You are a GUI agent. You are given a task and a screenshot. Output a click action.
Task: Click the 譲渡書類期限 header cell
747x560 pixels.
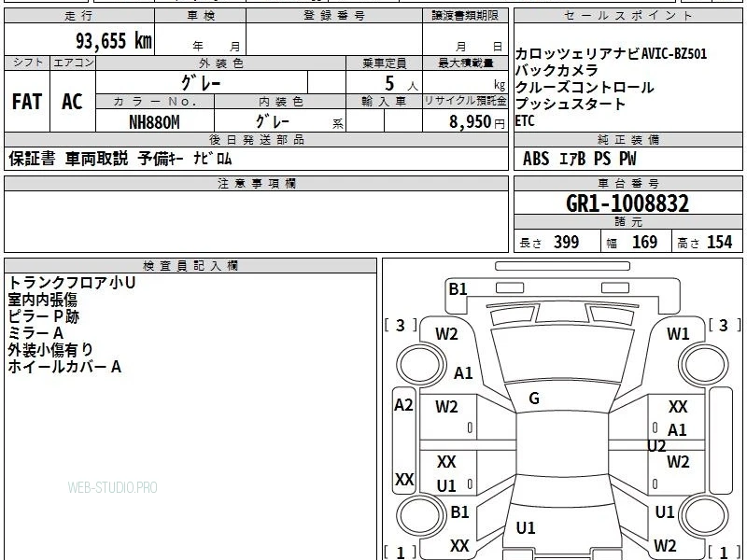(465, 16)
